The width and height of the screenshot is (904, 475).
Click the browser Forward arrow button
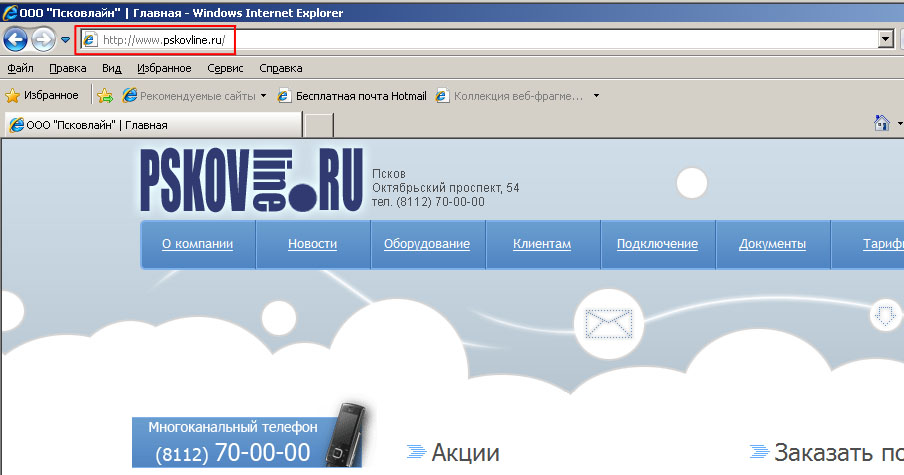44,40
